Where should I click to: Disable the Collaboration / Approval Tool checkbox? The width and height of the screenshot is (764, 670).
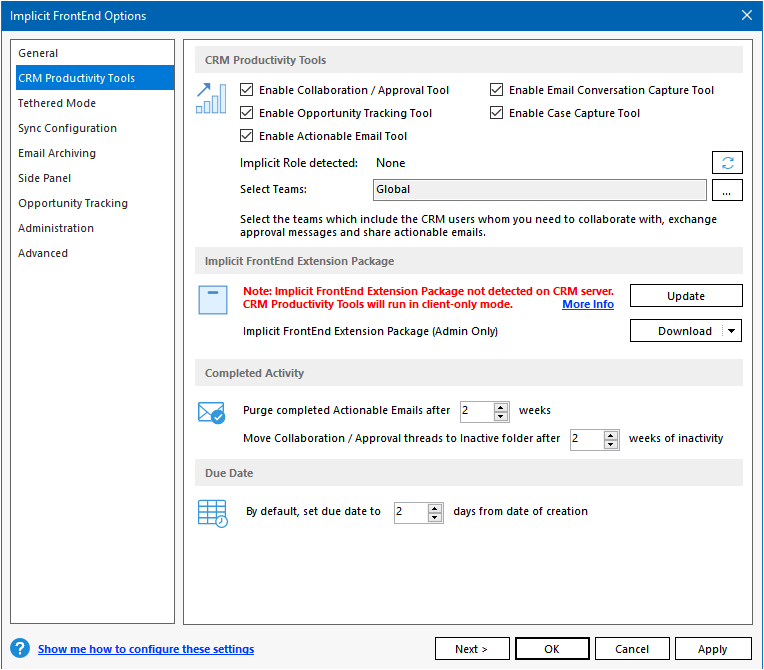tap(247, 90)
